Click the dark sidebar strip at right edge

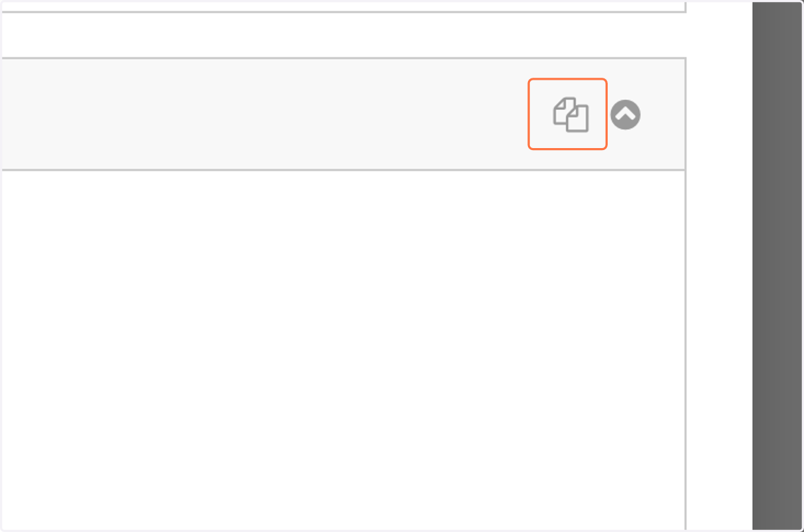[x=777, y=266]
